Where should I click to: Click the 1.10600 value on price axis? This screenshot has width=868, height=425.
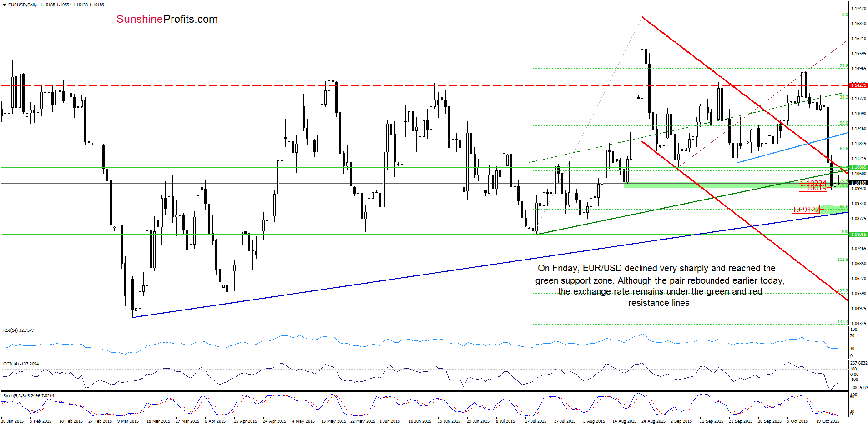pos(858,174)
